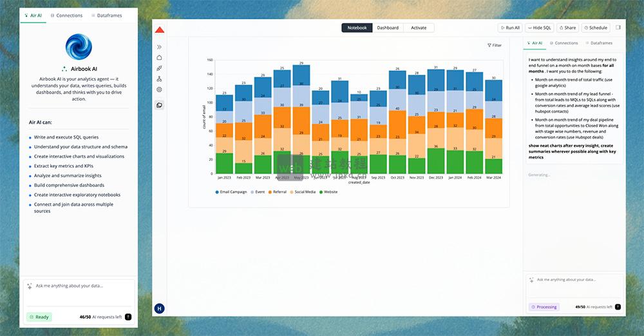The width and height of the screenshot is (644, 336).
Task: Toggle Email Campaign legend swatch
Action: coord(217,192)
